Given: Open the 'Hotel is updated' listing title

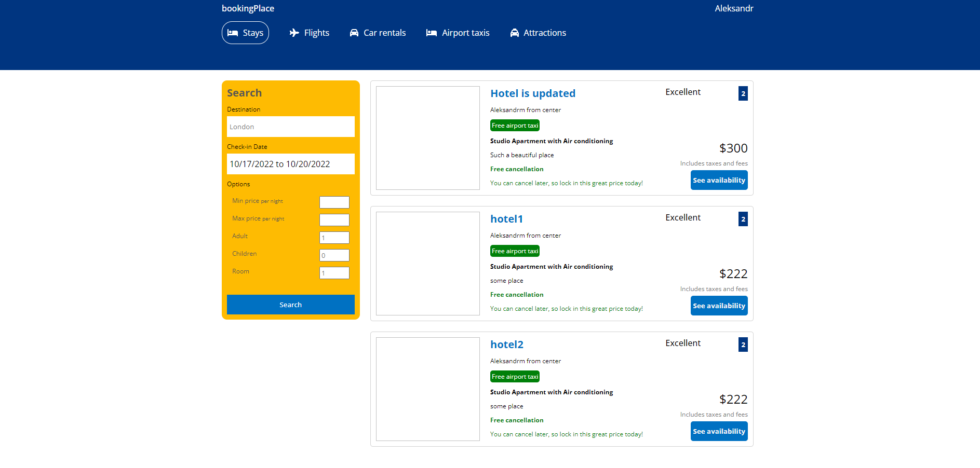Looking at the screenshot, I should coord(533,93).
